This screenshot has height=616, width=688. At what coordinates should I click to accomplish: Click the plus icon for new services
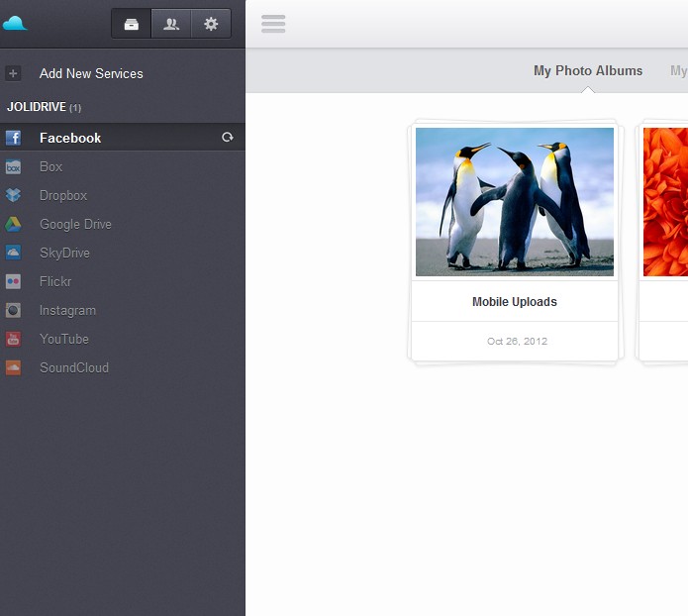(x=13, y=73)
